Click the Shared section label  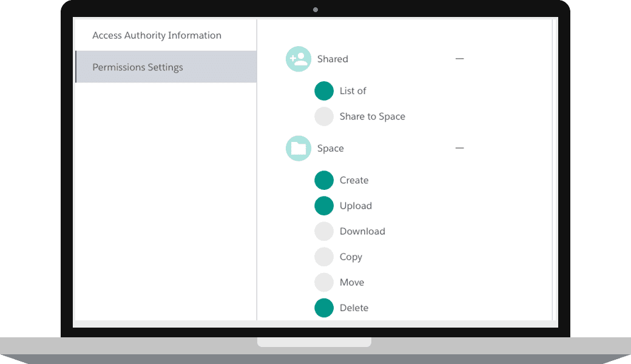point(332,59)
